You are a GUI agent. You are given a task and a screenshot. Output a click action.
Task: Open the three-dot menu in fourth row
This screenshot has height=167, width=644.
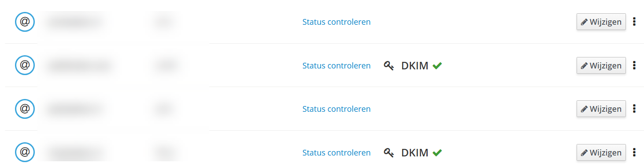pos(634,152)
